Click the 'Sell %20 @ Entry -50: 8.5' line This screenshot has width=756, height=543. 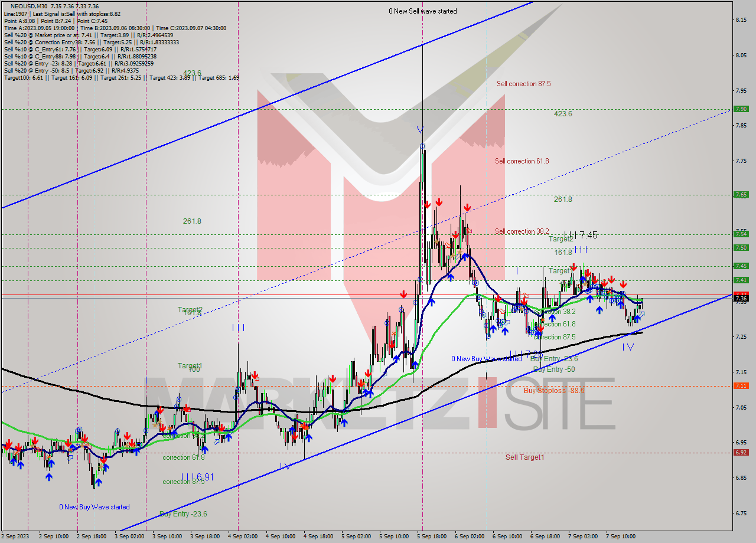71,71
